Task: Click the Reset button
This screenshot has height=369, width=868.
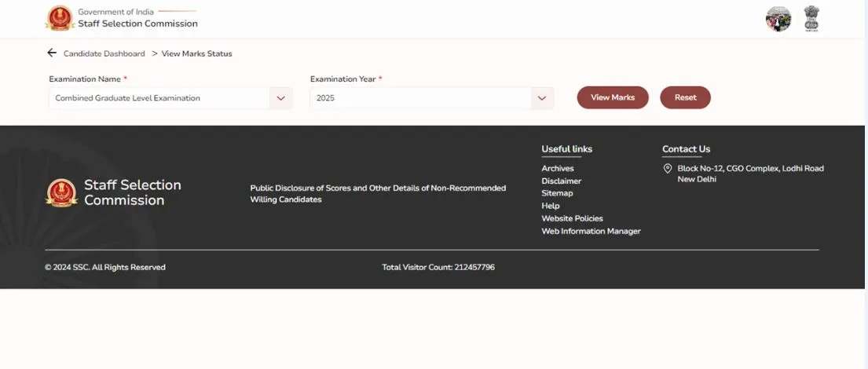Action: click(685, 97)
